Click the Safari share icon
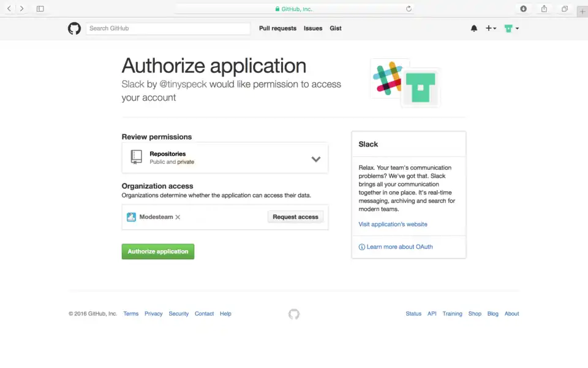The height and width of the screenshot is (368, 588). 544,9
